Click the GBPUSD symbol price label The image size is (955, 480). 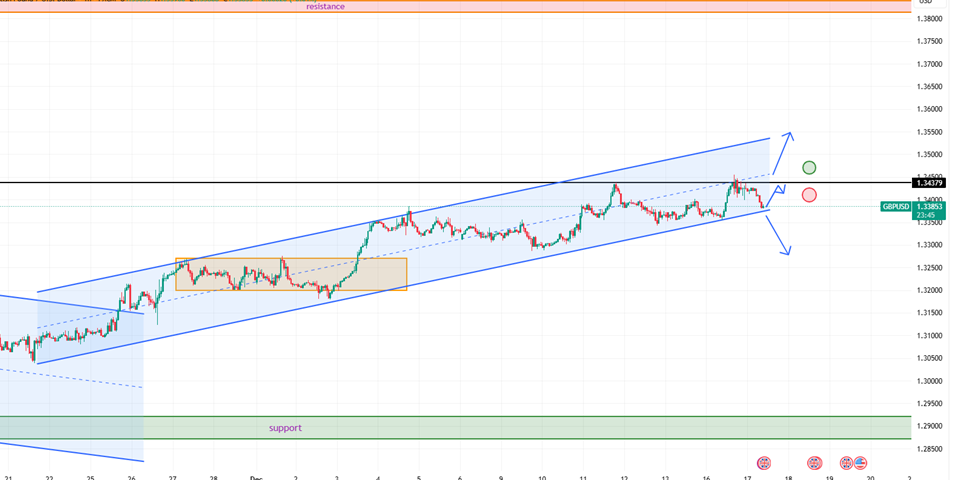coord(895,206)
